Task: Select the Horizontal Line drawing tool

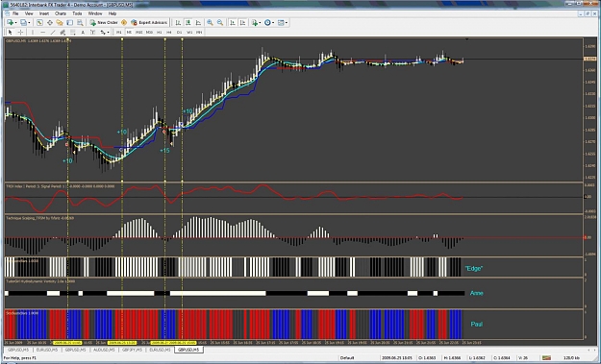Action: coord(42,32)
